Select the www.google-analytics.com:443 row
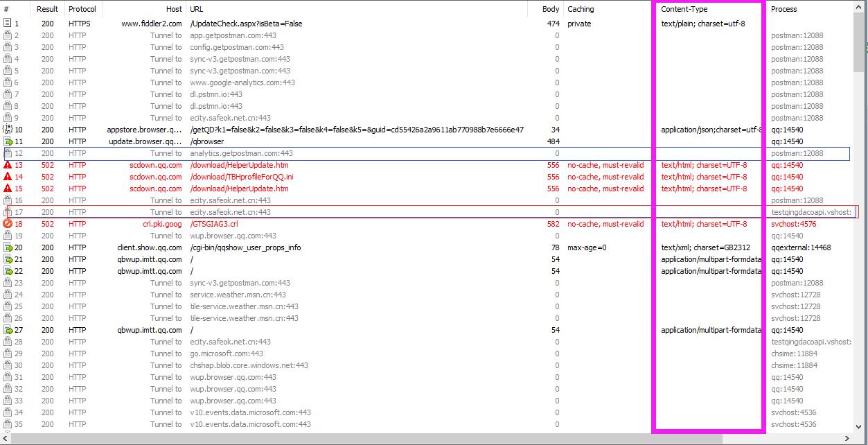This screenshot has width=868, height=445. pyautogui.click(x=427, y=82)
